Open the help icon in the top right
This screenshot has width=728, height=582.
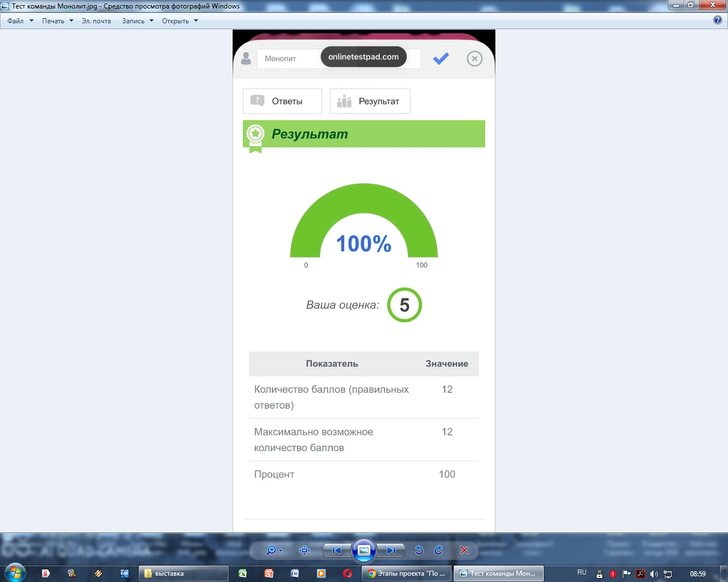[718, 20]
